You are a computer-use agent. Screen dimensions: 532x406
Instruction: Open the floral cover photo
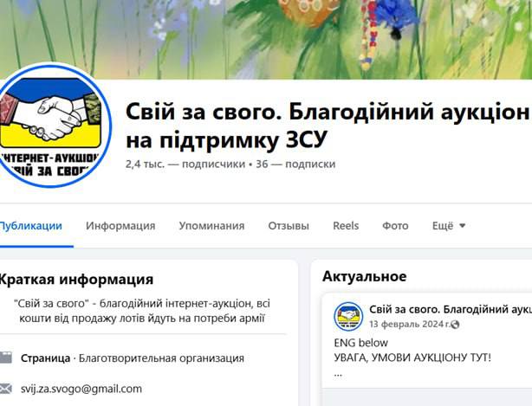click(x=266, y=39)
